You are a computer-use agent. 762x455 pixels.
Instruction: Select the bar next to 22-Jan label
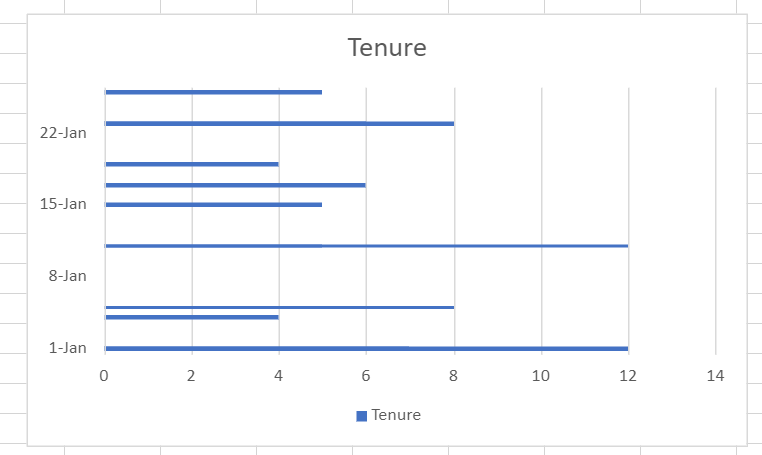tap(279, 123)
